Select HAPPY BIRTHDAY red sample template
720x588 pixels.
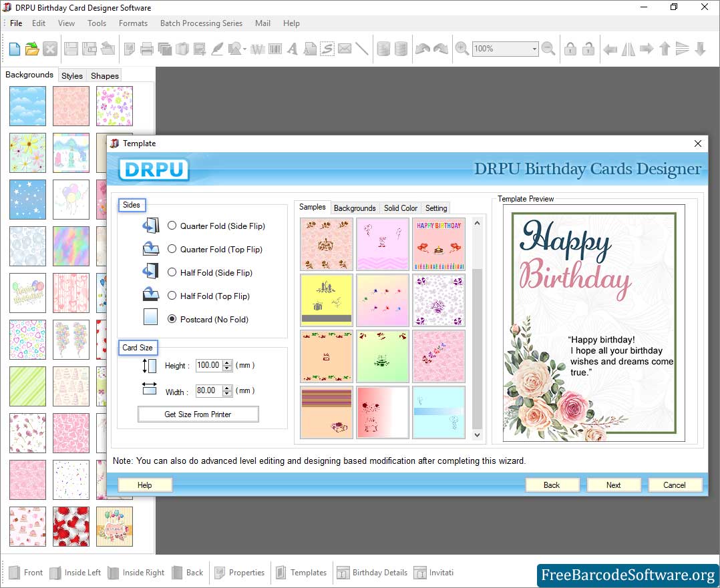click(x=439, y=244)
